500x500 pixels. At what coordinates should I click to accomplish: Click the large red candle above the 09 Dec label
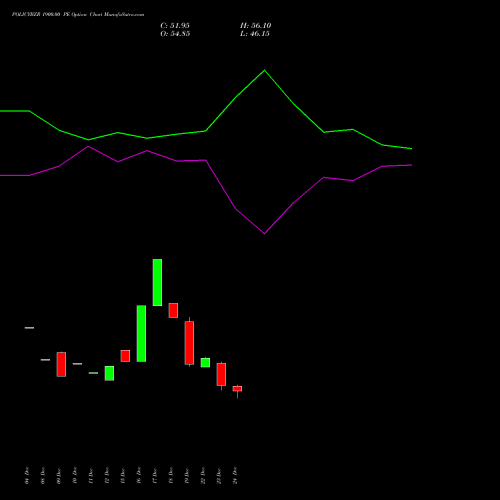click(x=61, y=364)
